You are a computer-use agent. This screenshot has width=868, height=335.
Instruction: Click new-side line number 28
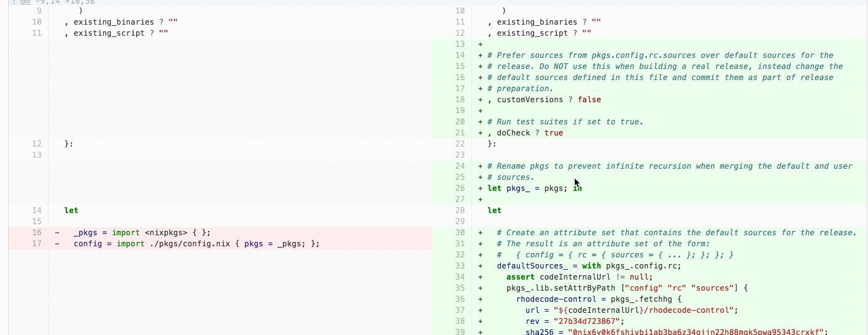pos(460,211)
